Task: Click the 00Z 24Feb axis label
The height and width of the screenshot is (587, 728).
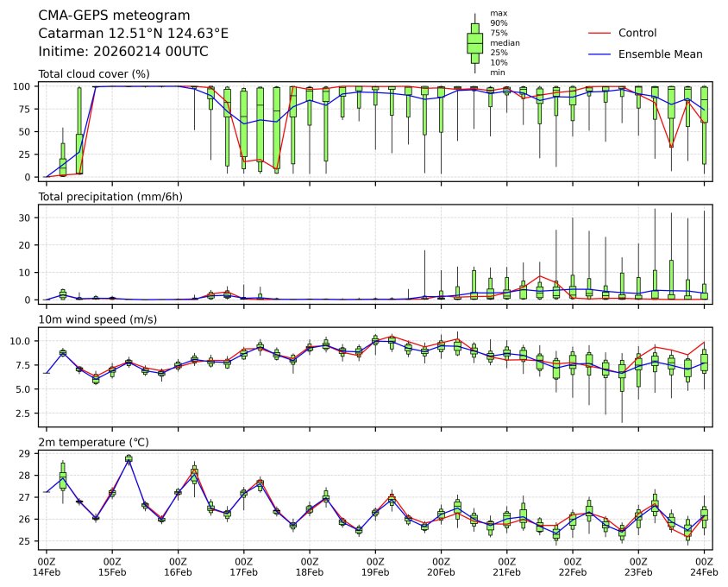Action: (704, 566)
